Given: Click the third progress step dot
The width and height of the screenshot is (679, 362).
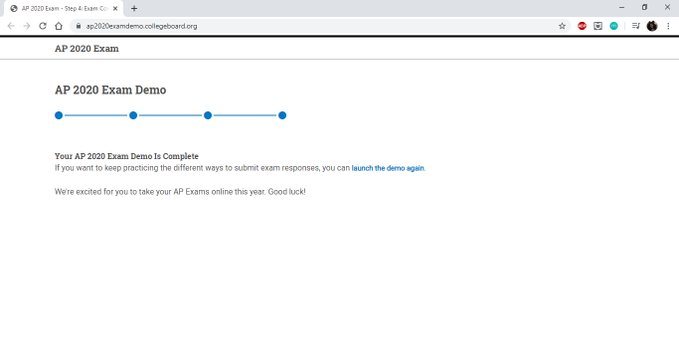Looking at the screenshot, I should pyautogui.click(x=208, y=115).
